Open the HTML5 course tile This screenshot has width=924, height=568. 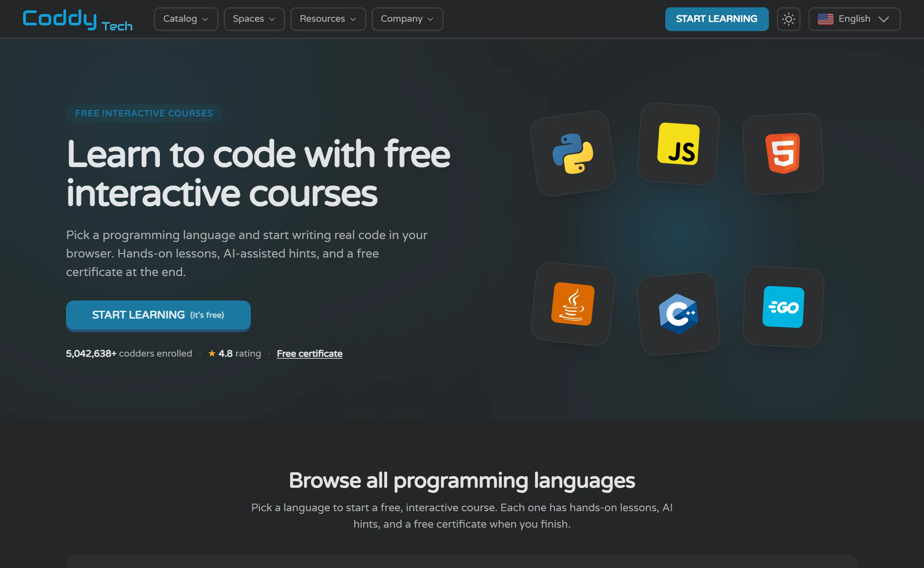[783, 154]
